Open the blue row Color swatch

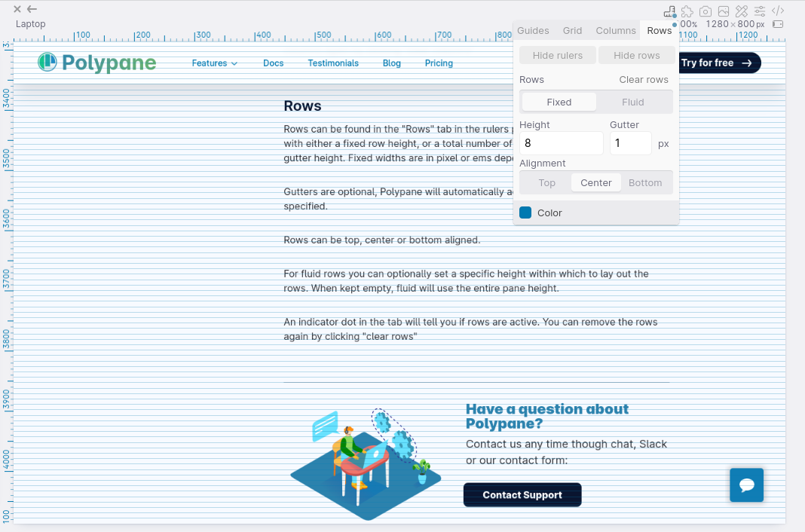click(x=525, y=212)
